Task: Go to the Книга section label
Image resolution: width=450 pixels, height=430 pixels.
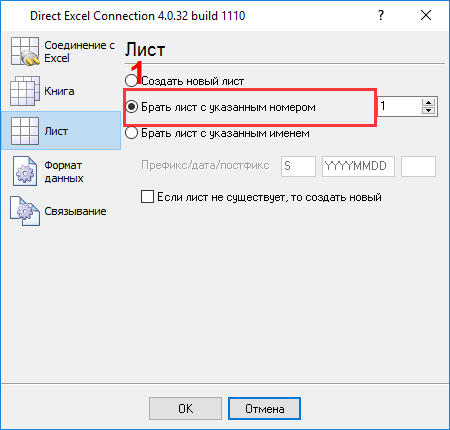Action: tap(59, 91)
